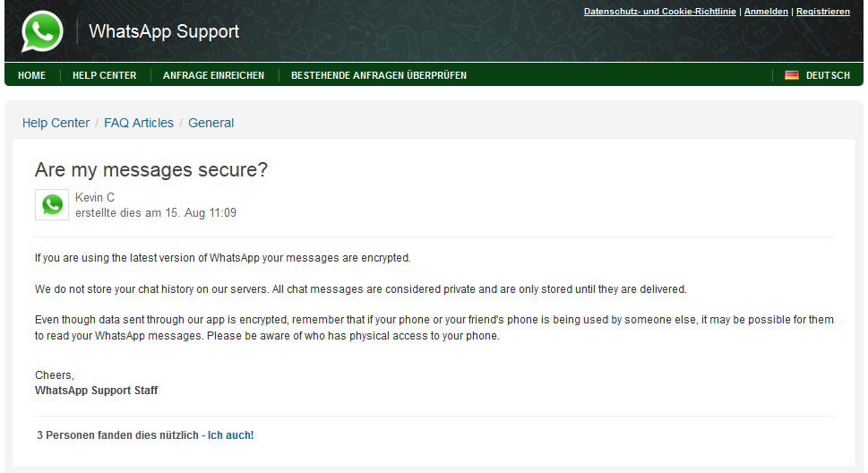Screen dimensions: 868x473
Task: Open the HELP CENTER menu item
Action: 104,75
